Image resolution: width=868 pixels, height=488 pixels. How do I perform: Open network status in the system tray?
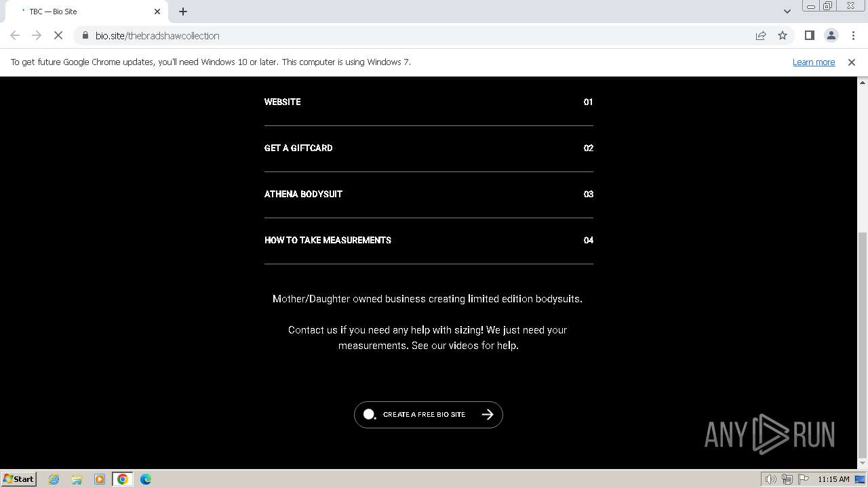787,479
